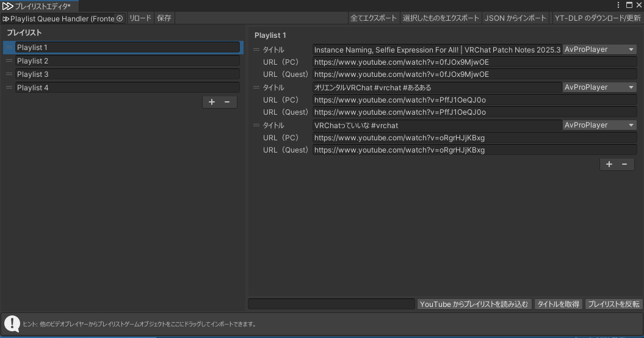The image size is (644, 338).
Task: Click the リロード toolbar button
Action: tap(140, 18)
